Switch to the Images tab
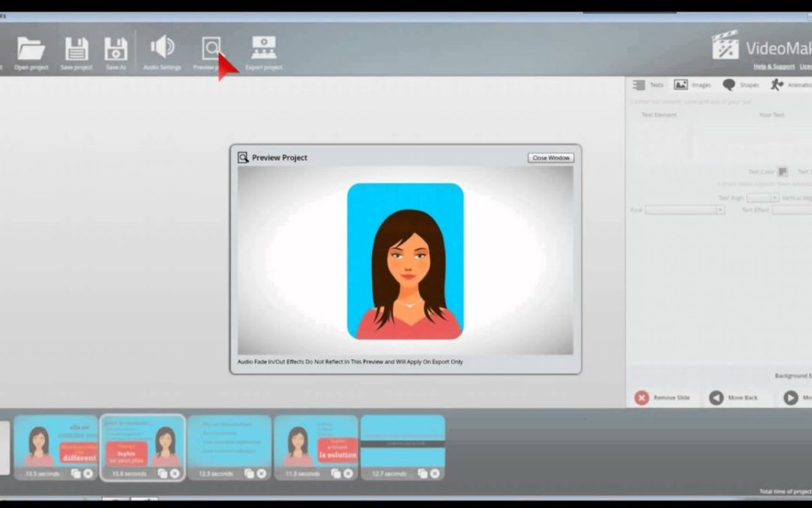This screenshot has height=508, width=812. 693,84
